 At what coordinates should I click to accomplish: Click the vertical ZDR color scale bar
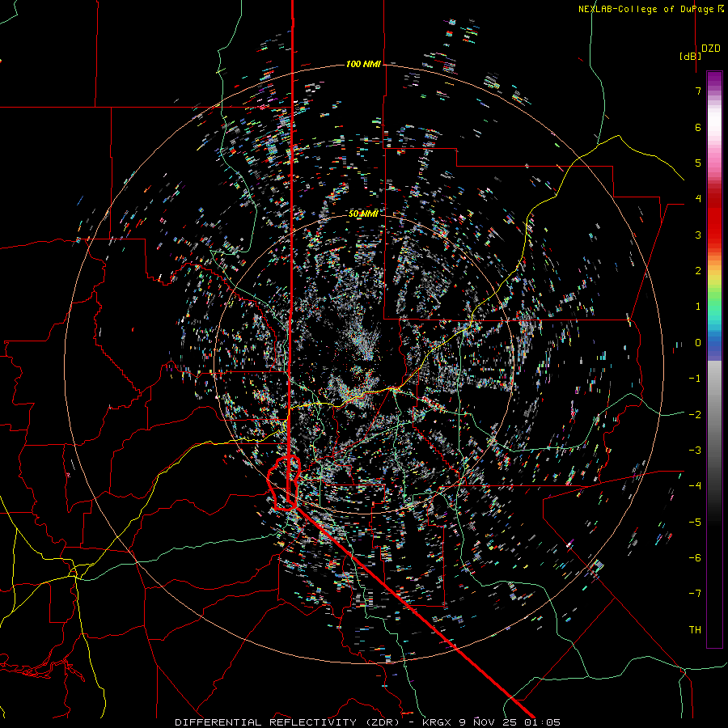[714, 359]
